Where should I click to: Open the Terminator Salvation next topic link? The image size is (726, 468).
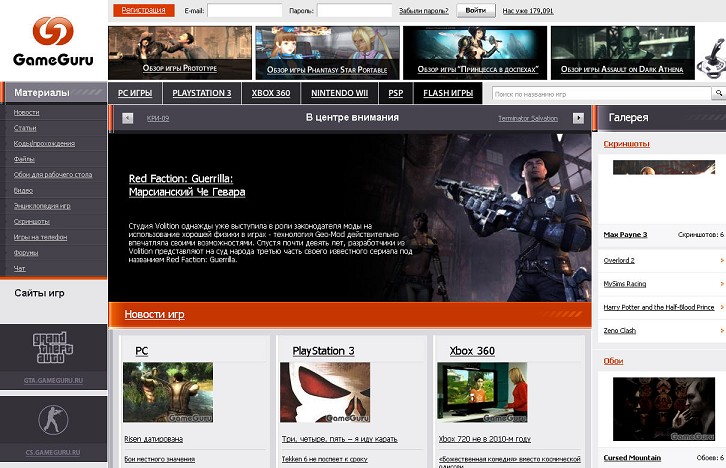528,119
